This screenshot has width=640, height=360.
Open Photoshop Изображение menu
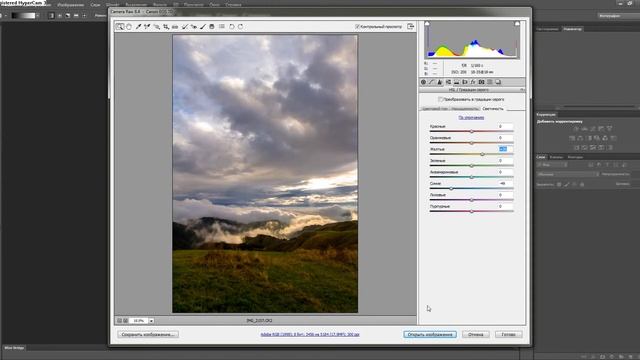coord(71,5)
